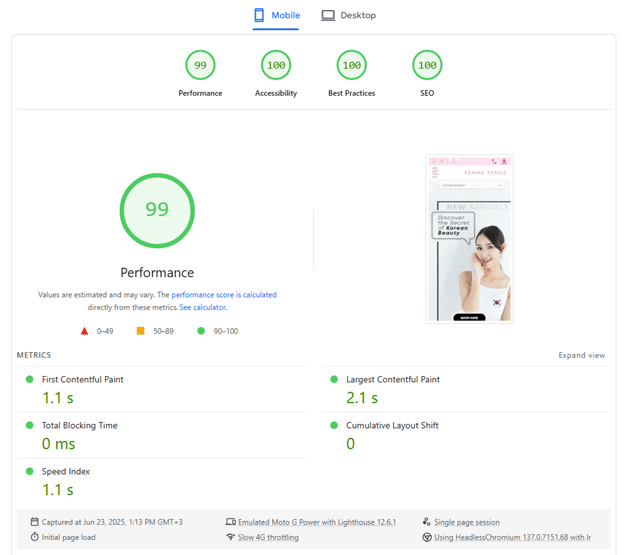Click the Cumulative Layout Shift metric

[392, 426]
